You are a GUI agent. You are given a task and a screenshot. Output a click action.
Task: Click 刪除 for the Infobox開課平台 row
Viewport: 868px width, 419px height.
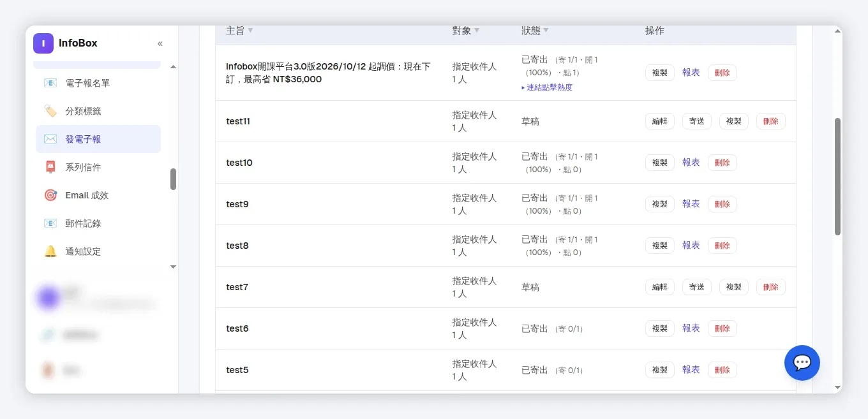click(722, 73)
